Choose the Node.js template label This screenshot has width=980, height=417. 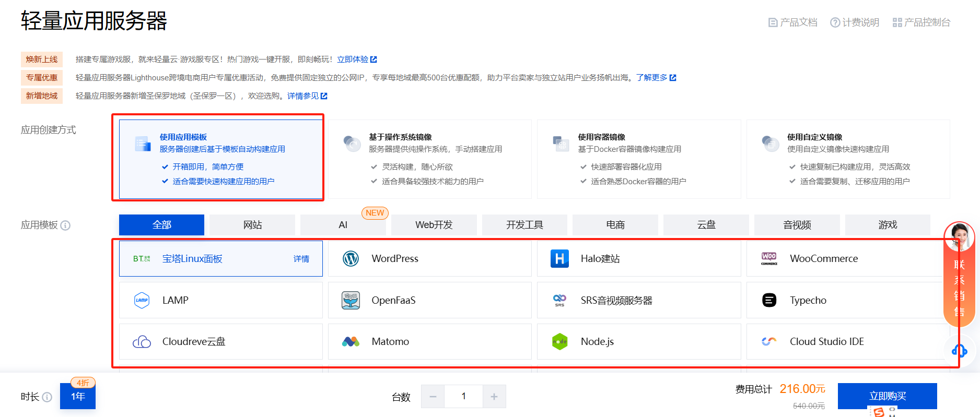coord(597,342)
